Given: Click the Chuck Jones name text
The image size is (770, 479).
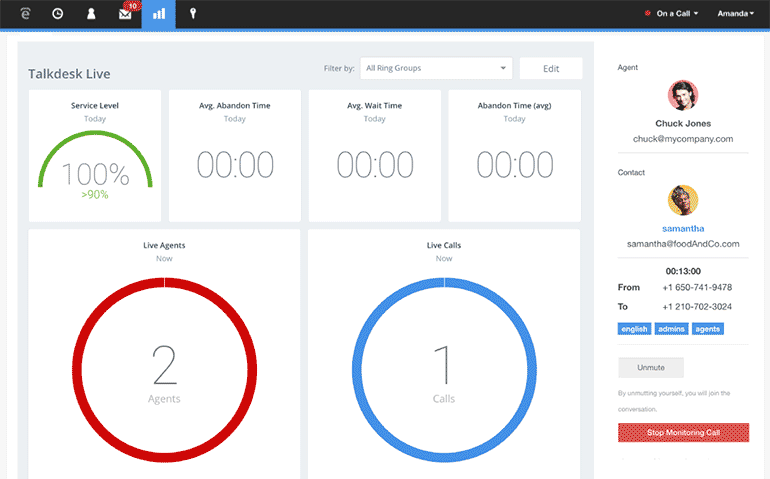Looking at the screenshot, I should [683, 123].
